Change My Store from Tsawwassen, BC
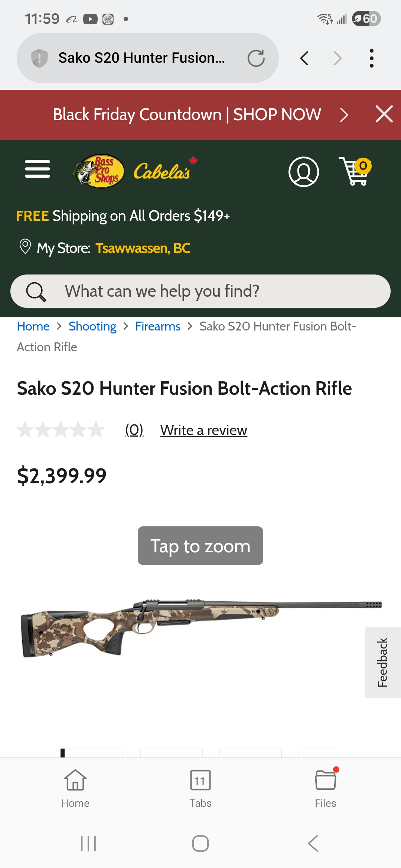401x868 pixels. (x=143, y=248)
